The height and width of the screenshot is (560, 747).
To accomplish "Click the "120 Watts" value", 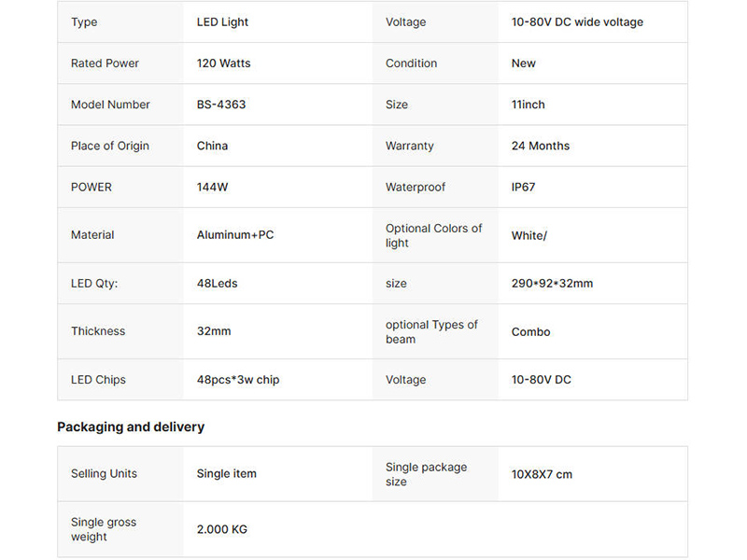I will point(223,63).
